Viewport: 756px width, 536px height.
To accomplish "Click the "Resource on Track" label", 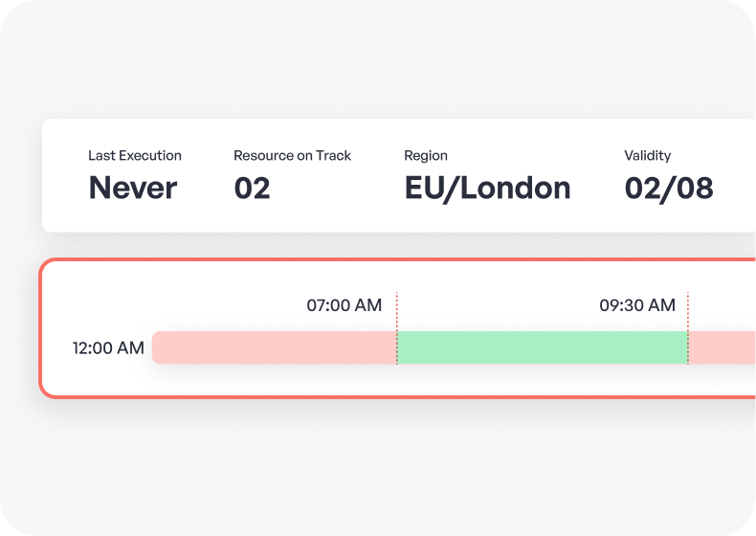I will point(292,155).
